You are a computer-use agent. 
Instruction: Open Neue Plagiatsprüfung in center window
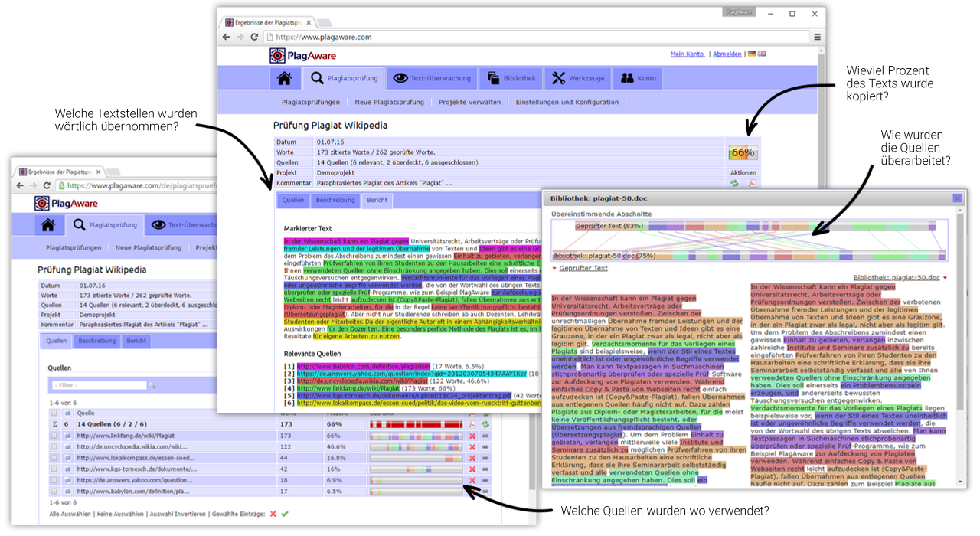coord(389,102)
